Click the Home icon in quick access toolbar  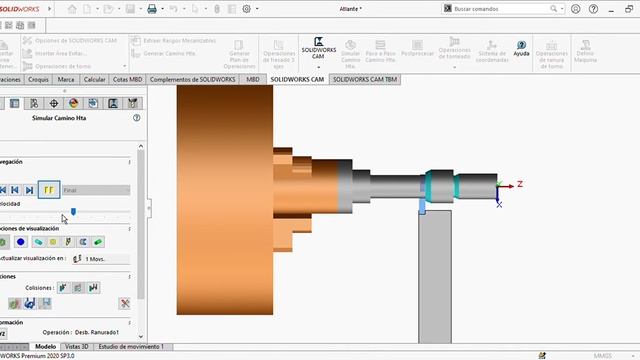(72, 9)
